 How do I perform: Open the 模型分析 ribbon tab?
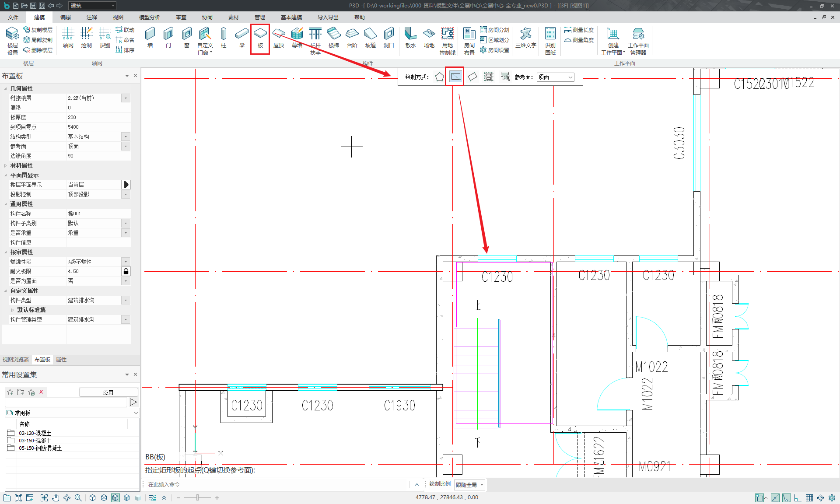149,17
